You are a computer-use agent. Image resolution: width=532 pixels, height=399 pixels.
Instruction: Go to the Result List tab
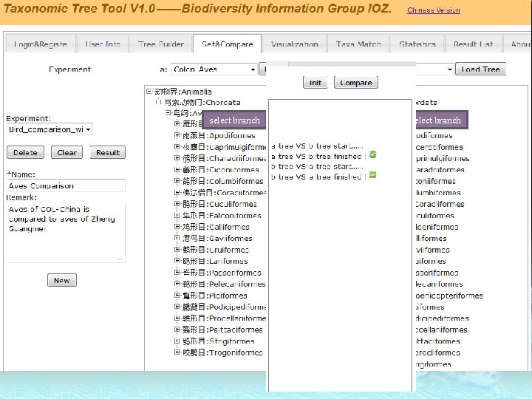(474, 44)
